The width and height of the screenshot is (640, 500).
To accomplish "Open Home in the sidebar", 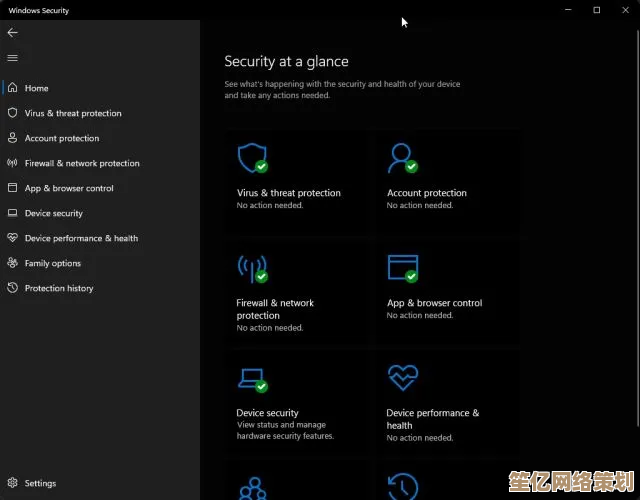I will click(36, 88).
